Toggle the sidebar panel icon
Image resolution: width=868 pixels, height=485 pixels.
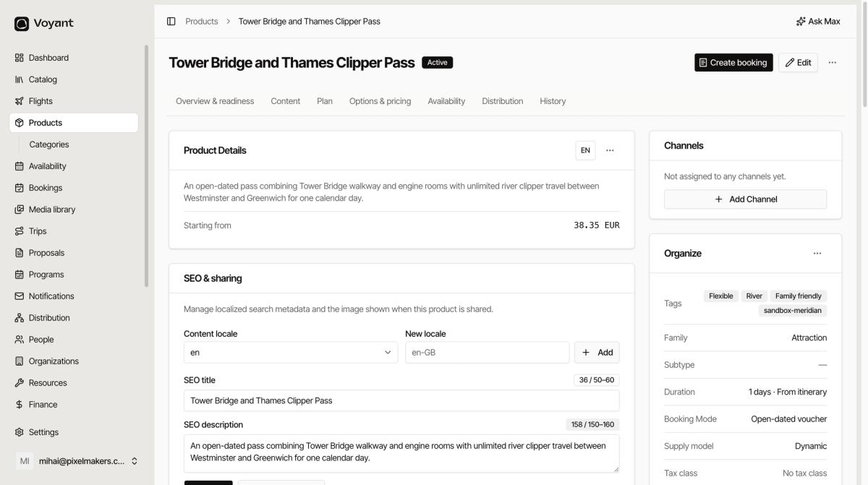pos(171,22)
